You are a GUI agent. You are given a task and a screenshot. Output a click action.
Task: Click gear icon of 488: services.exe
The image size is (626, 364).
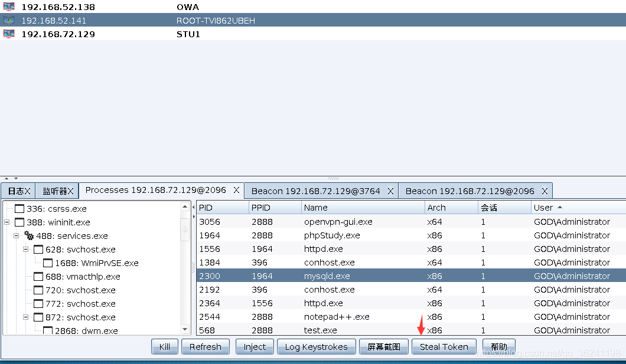(x=29, y=235)
